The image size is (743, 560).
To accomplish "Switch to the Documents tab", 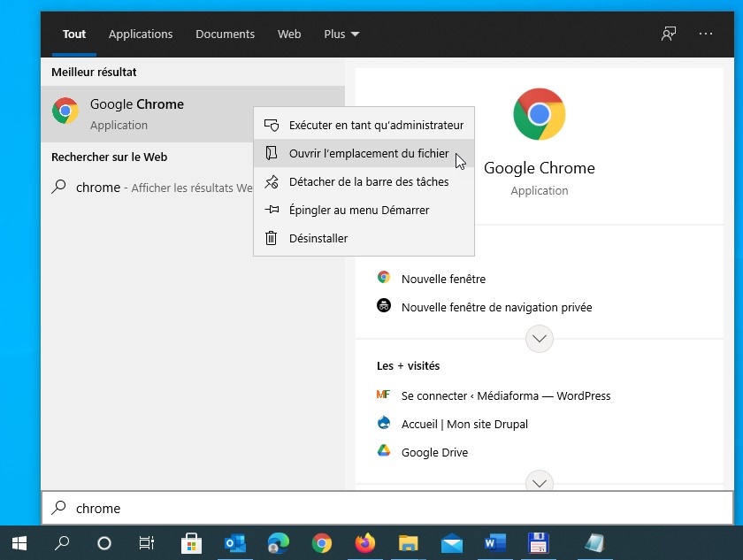I will point(225,35).
